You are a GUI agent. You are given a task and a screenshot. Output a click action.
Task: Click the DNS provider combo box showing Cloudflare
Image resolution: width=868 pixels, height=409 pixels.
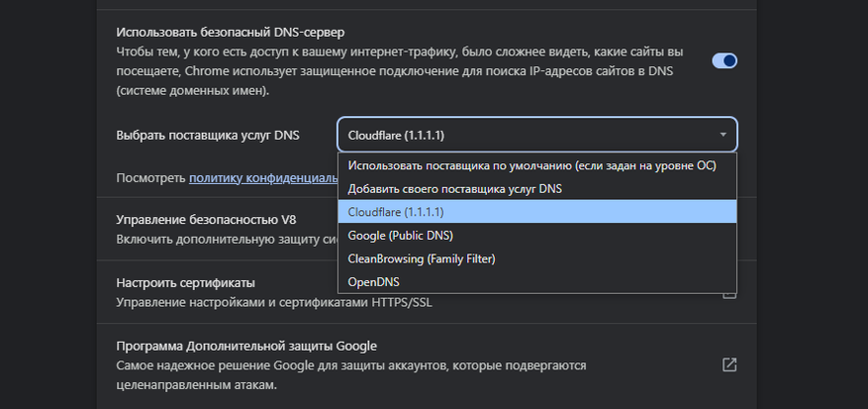525,135
